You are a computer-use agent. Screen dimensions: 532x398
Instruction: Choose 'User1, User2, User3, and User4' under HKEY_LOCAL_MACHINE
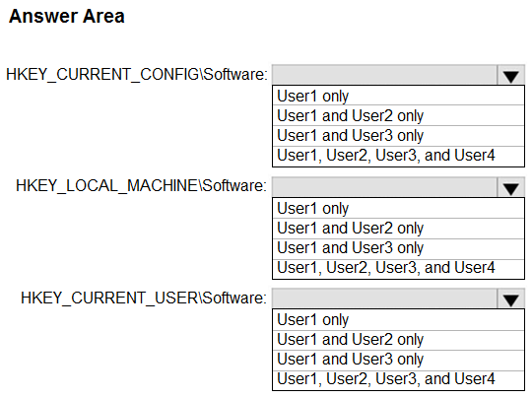pyautogui.click(x=398, y=269)
